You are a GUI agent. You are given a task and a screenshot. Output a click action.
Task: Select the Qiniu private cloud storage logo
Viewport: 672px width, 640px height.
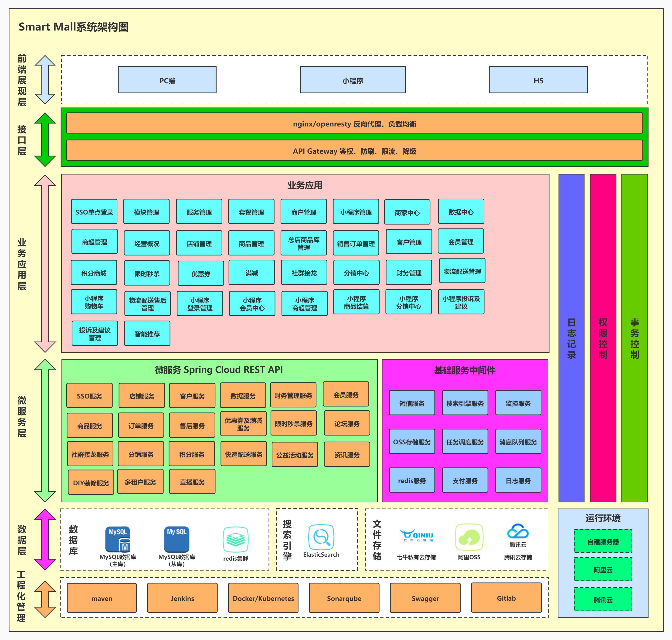416,536
